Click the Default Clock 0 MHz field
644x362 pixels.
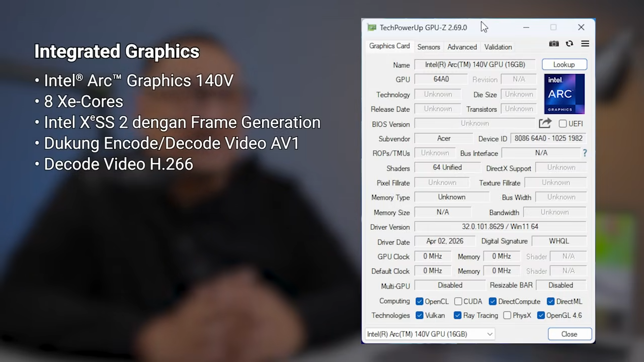432,270
